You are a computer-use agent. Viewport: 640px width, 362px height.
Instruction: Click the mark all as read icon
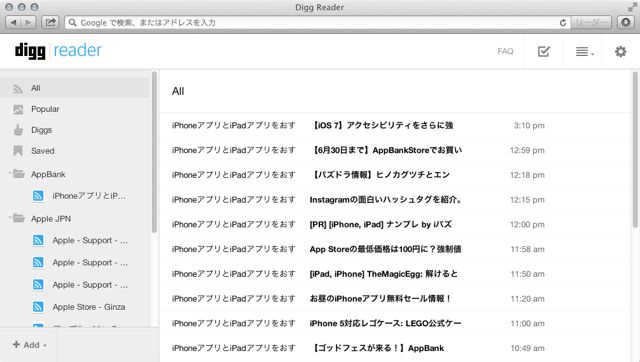pyautogui.click(x=544, y=51)
